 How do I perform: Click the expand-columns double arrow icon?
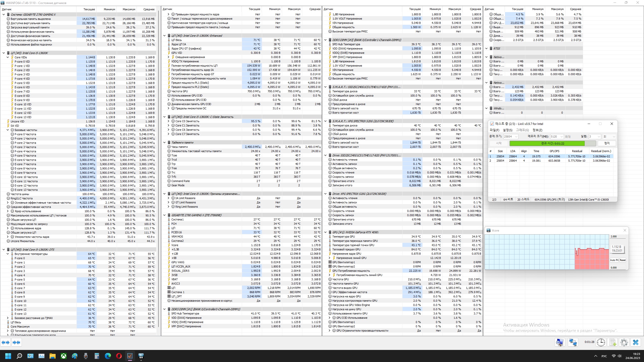tap(6, 342)
